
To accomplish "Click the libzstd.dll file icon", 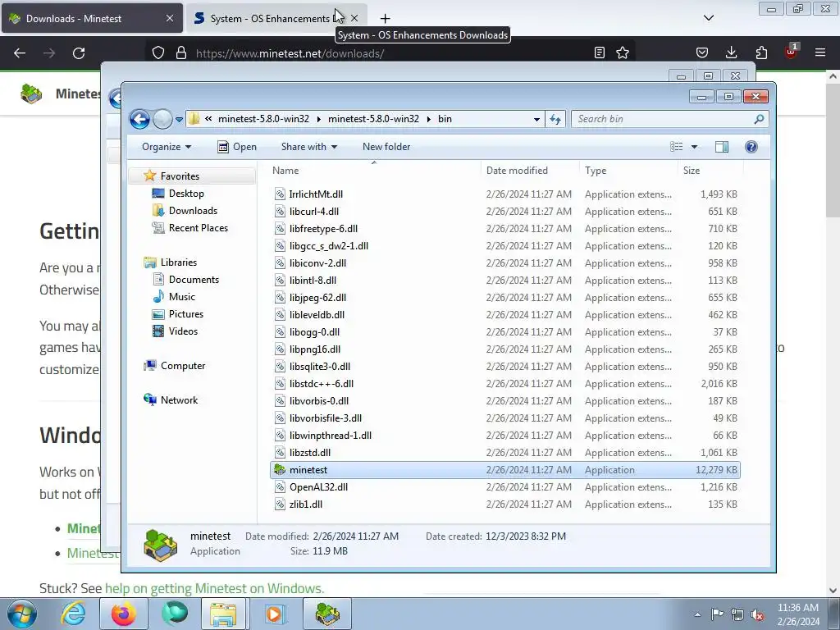I will 280,453.
